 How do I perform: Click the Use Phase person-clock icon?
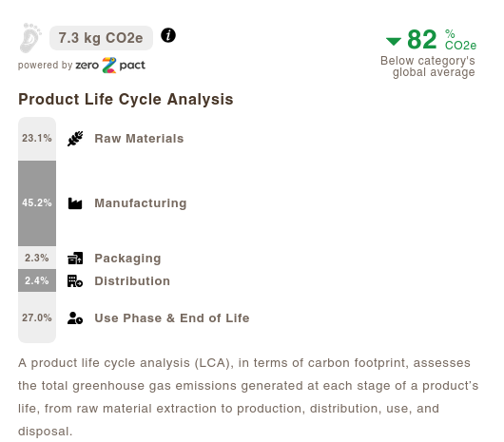75,318
